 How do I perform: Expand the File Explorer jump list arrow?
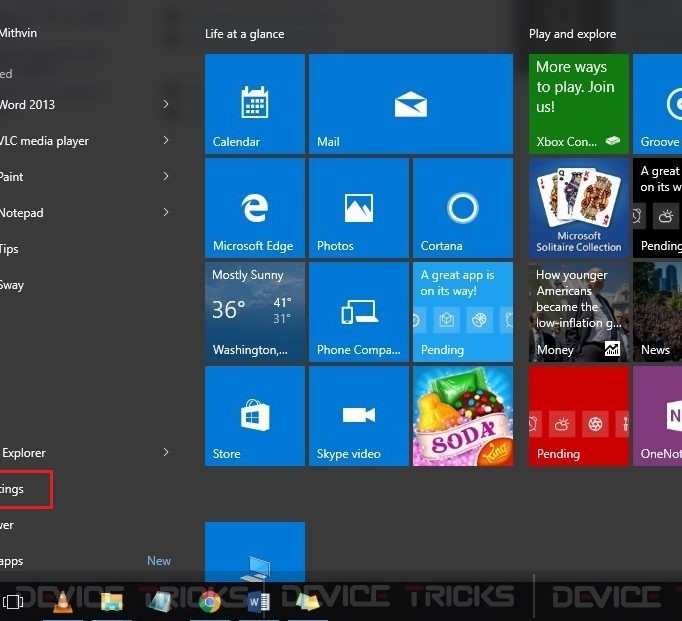tap(166, 452)
